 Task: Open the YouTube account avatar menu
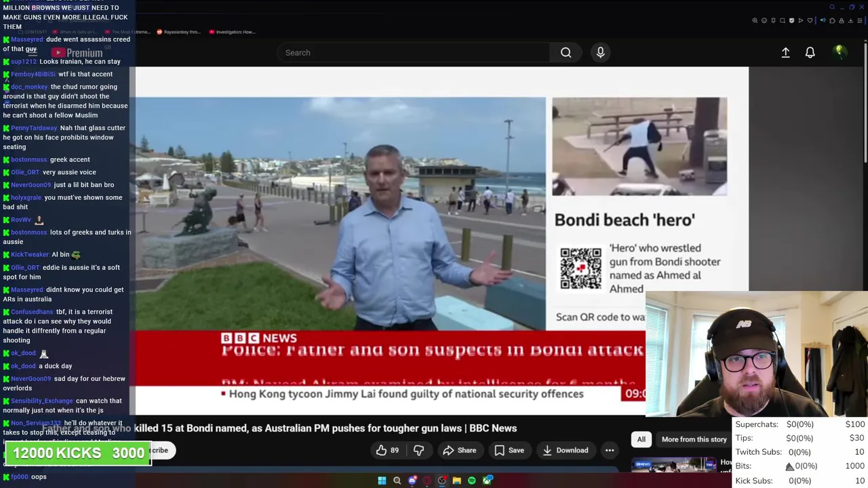pyautogui.click(x=840, y=52)
